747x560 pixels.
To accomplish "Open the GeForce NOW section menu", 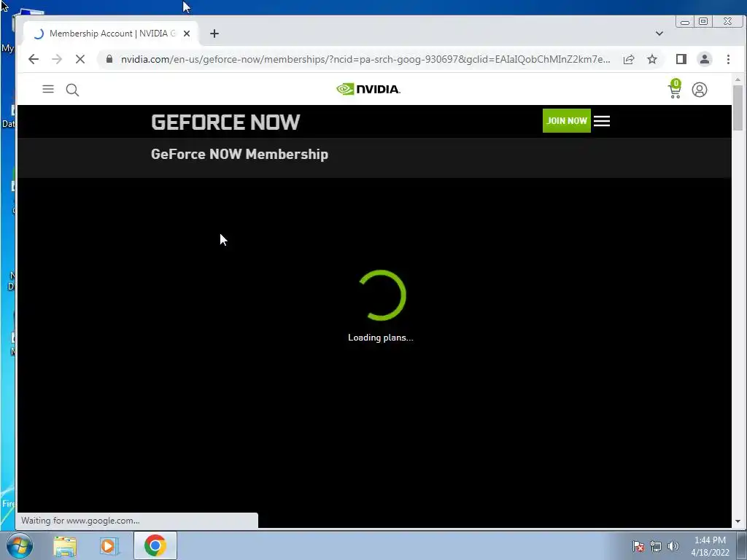I will pos(602,121).
